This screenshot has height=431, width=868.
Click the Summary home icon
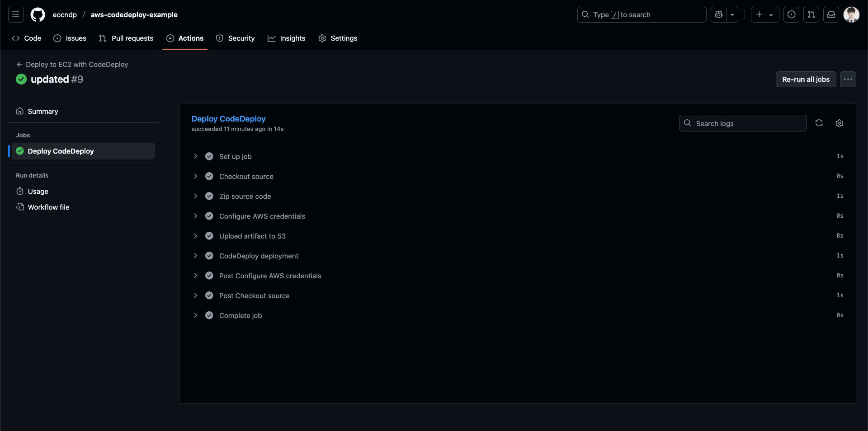click(20, 111)
